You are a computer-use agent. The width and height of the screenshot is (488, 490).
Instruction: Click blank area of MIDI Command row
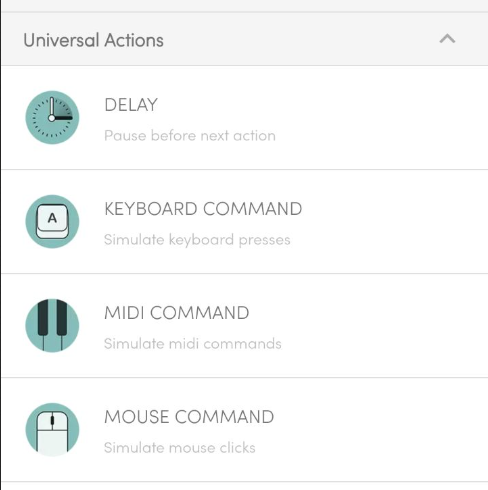[x=383, y=326]
